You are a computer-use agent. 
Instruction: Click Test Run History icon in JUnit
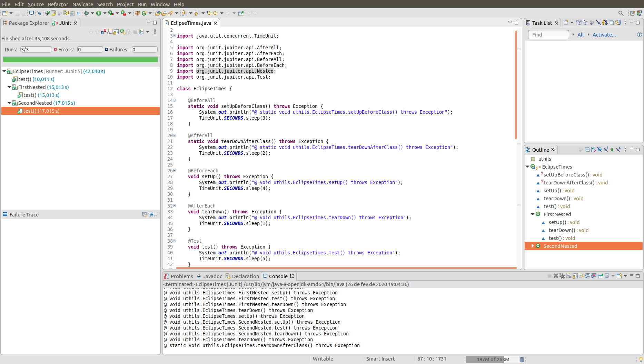tap(141, 32)
